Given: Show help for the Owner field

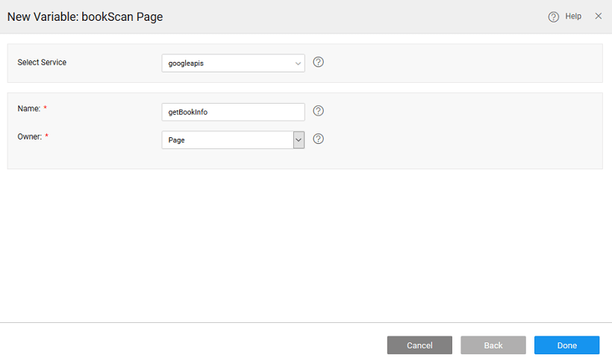Looking at the screenshot, I should coord(318,139).
